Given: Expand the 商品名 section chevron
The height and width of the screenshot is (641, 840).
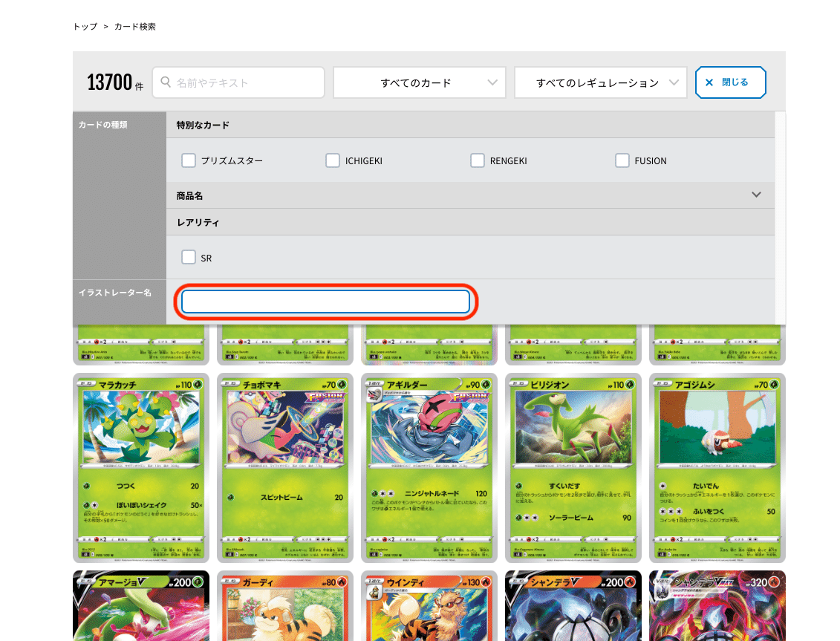Looking at the screenshot, I should pyautogui.click(x=756, y=195).
